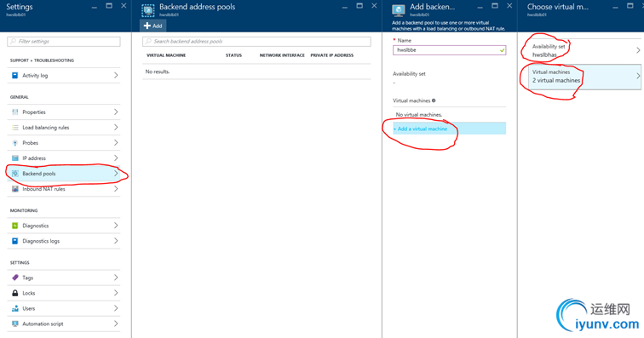
Task: Click Add button in Backend address pools
Action: [x=152, y=26]
